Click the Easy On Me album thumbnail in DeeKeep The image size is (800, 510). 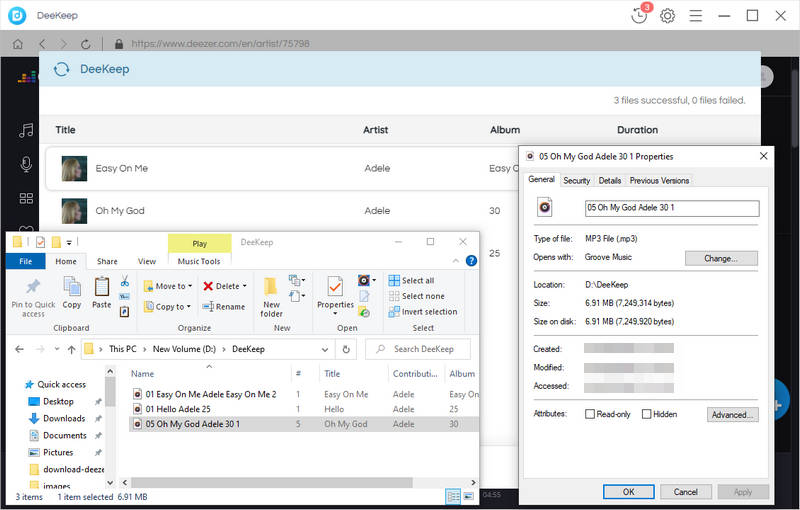click(x=74, y=169)
